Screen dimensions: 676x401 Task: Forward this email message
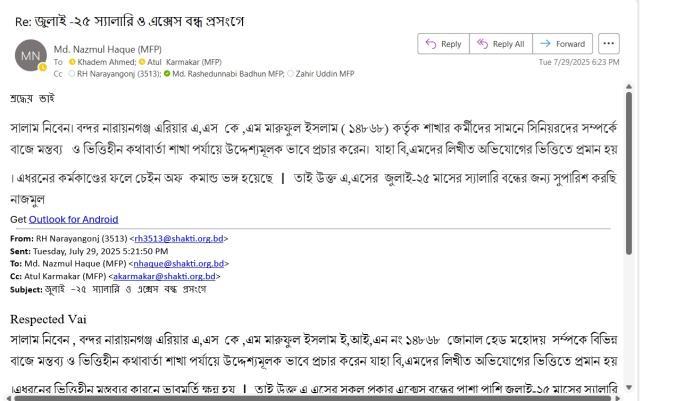tap(563, 44)
